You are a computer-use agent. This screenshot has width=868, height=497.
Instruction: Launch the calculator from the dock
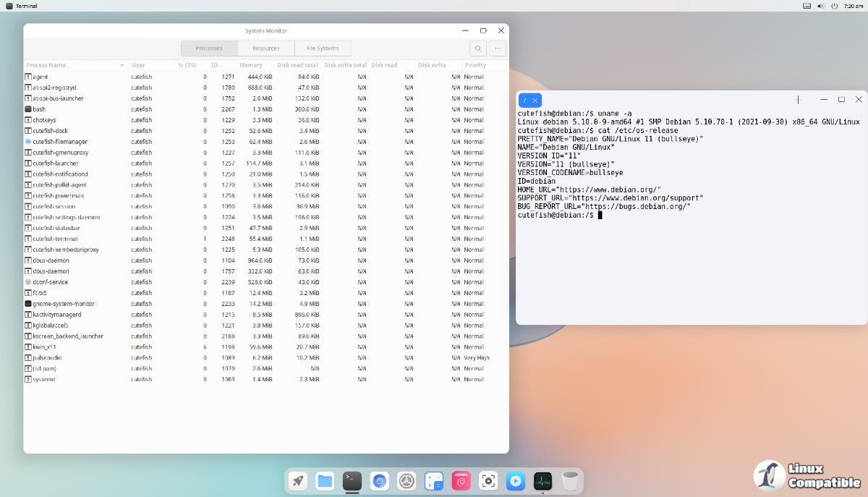pyautogui.click(x=434, y=480)
